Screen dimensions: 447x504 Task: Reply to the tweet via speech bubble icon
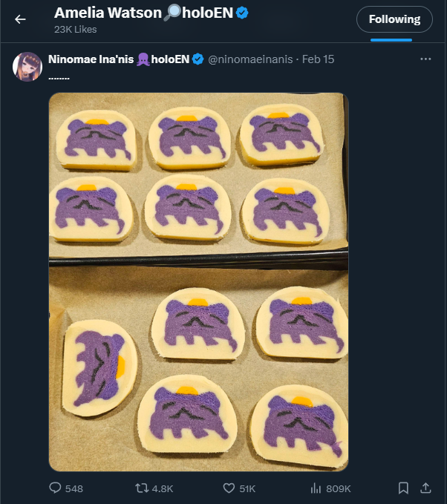[56, 488]
